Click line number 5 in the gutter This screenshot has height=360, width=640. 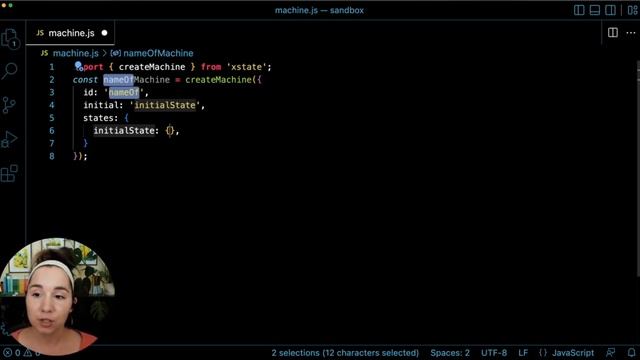(52, 118)
